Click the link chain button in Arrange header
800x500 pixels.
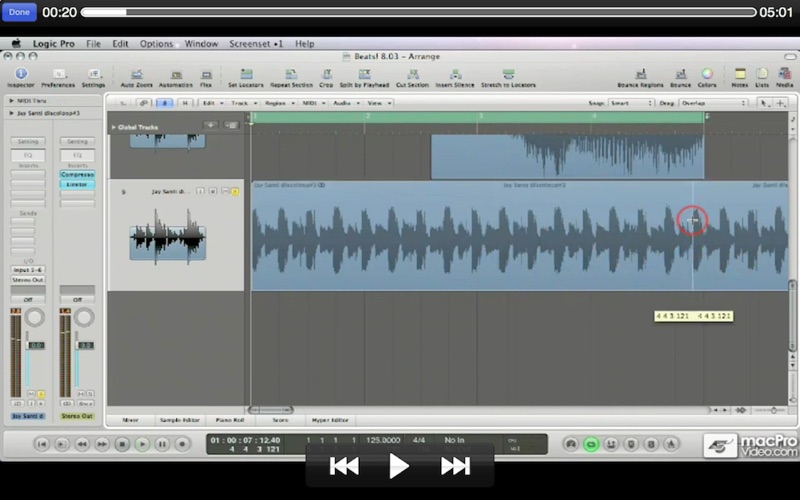point(143,103)
